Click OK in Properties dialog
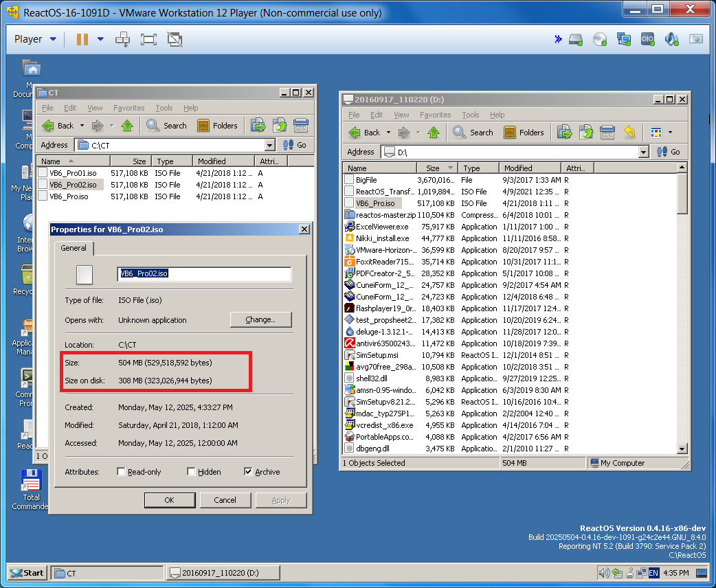 pyautogui.click(x=170, y=500)
